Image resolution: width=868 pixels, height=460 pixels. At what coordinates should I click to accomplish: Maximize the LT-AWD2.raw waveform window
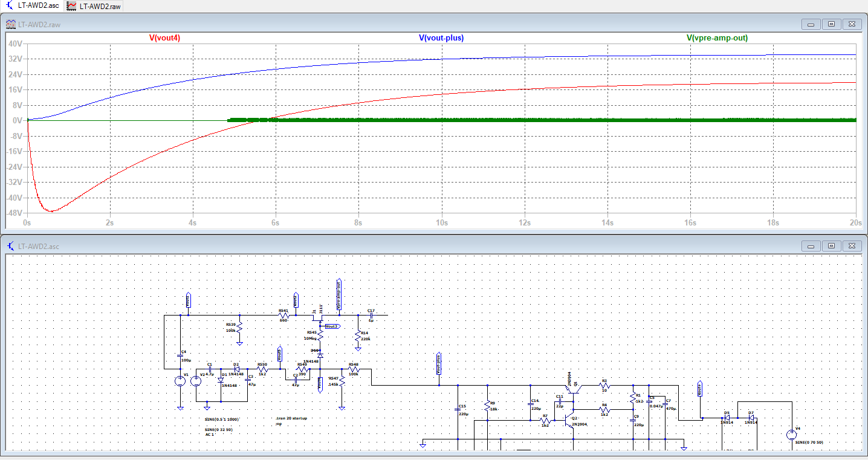[x=831, y=24]
